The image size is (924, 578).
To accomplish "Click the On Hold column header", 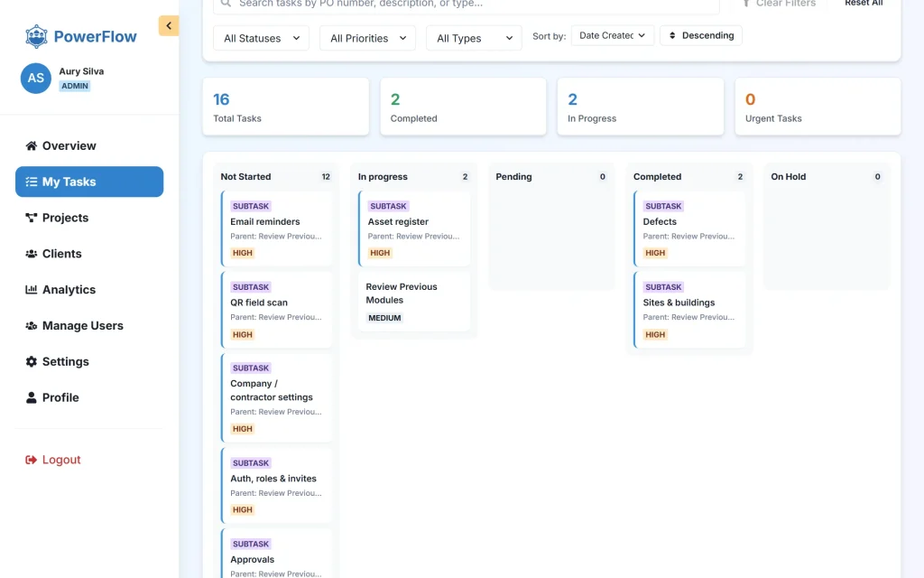I will 788,176.
